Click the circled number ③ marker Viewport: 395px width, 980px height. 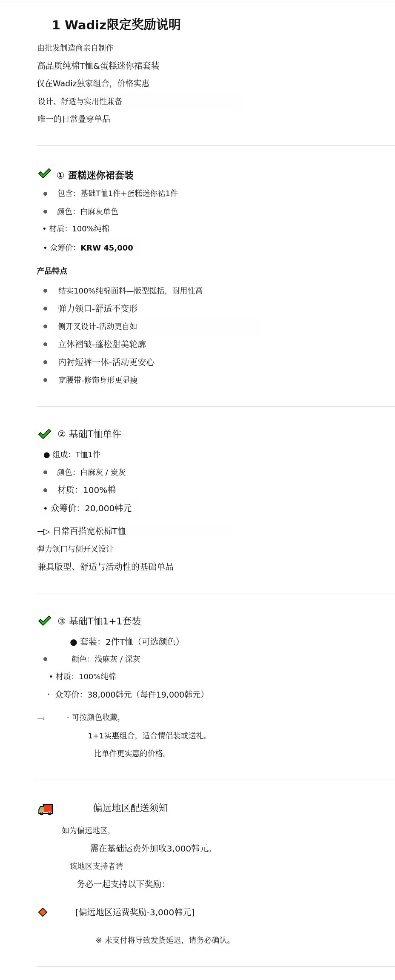coord(62,621)
